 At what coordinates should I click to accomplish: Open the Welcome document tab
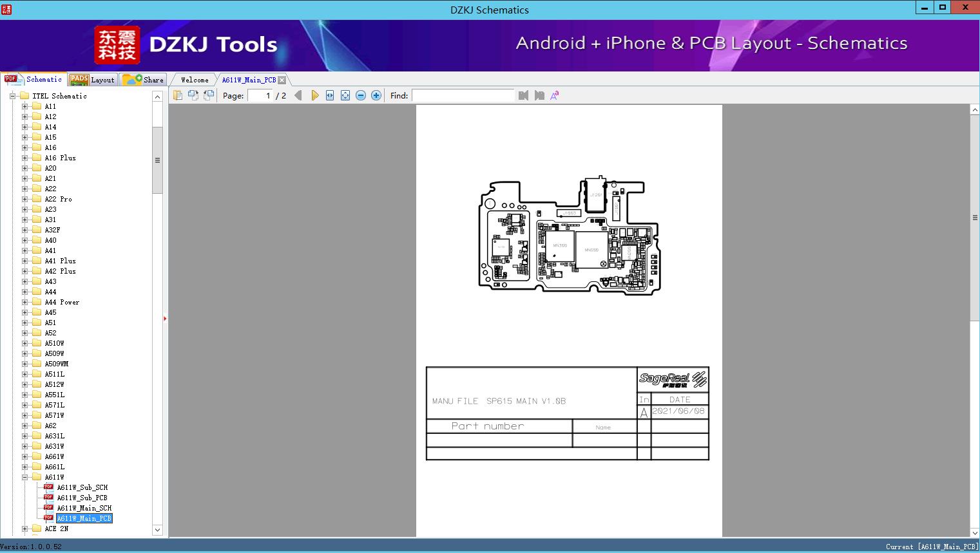(x=195, y=80)
